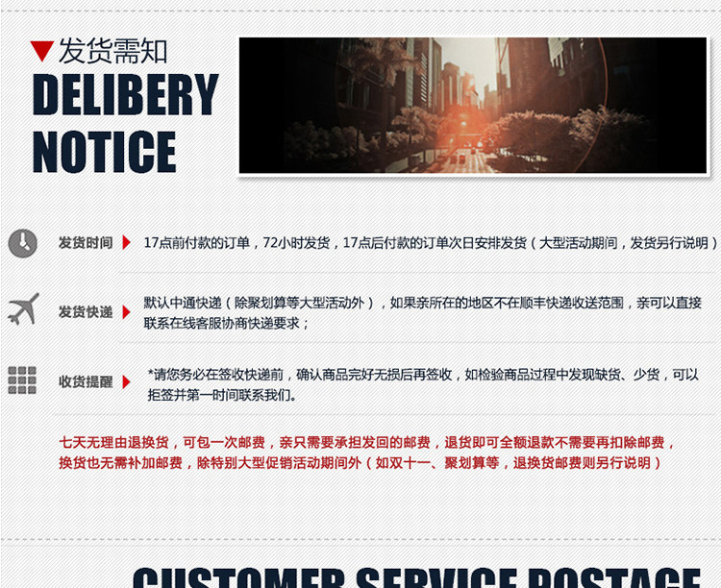The height and width of the screenshot is (588, 721).
Task: Click the red arrow after 收货提醒
Action: pyautogui.click(x=126, y=382)
